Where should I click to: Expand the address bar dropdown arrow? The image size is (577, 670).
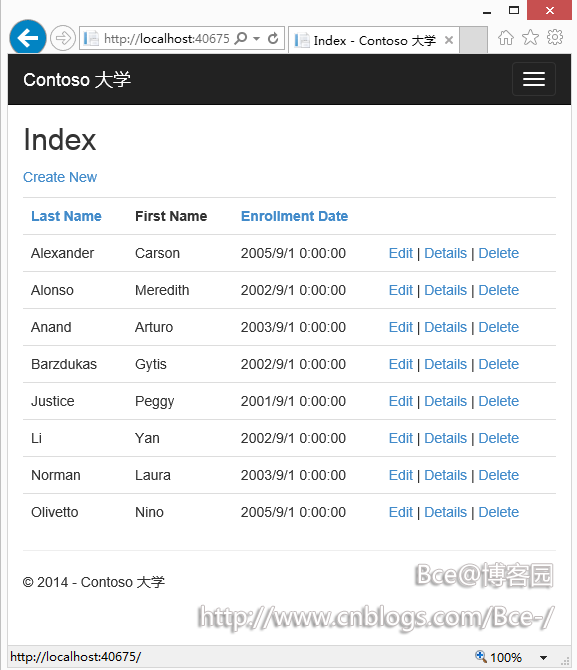(x=256, y=38)
